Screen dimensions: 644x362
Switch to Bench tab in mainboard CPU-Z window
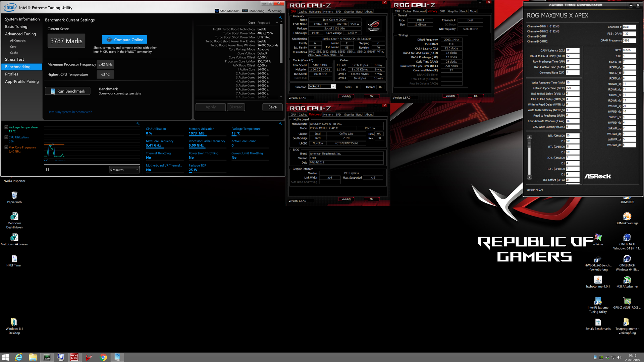(360, 115)
